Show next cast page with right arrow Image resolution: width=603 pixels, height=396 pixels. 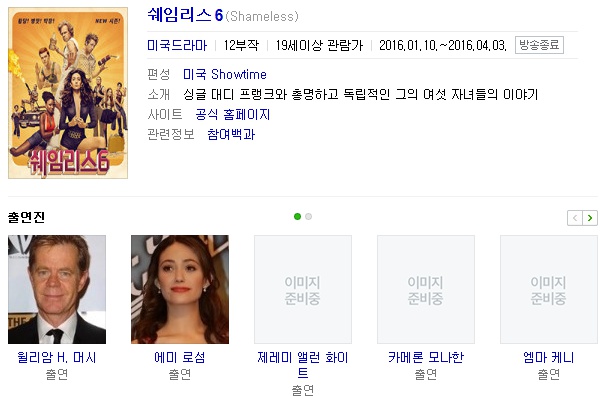click(590, 218)
